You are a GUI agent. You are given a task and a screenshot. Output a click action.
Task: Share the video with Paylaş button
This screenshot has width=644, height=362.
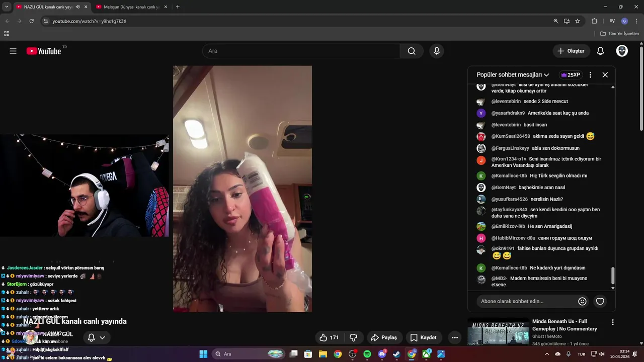384,337
